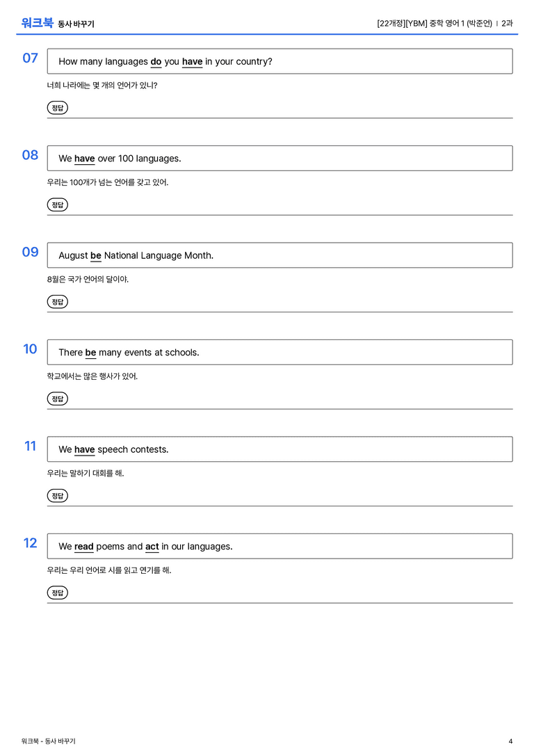Click the 정답 badge under question 10
Viewport: 534px width, 756px height.
click(57, 399)
